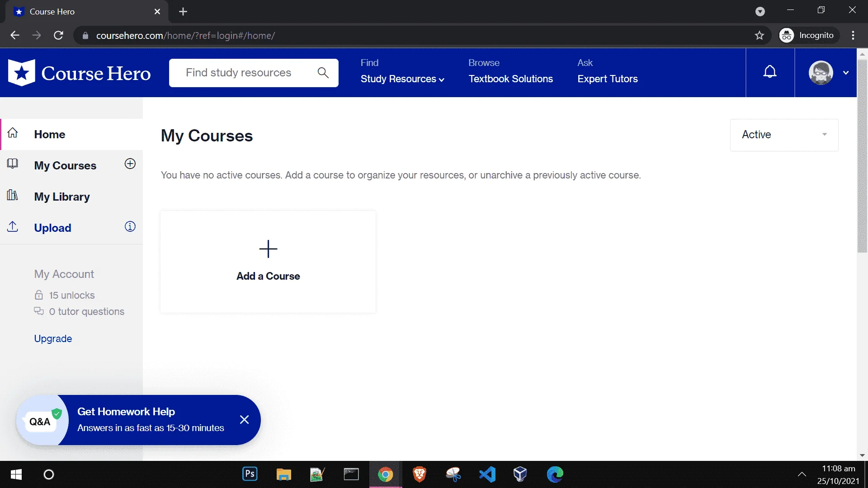Expand the account menu chevron
The height and width of the screenshot is (488, 868).
846,73
